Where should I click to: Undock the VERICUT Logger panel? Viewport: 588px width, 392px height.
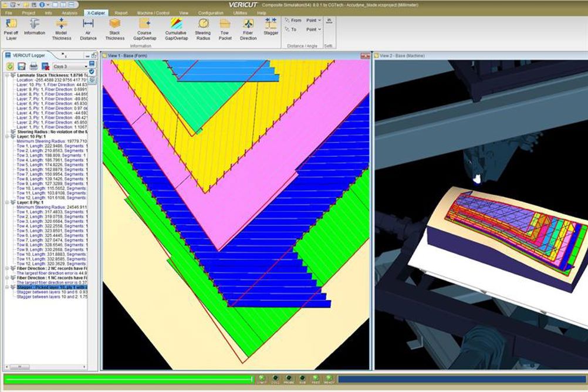point(94,56)
